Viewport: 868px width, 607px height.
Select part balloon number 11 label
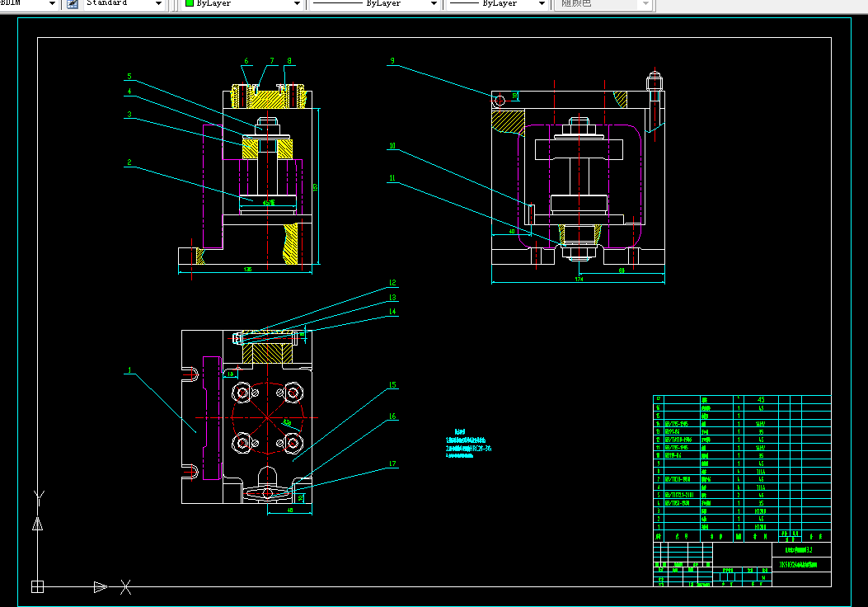392,178
